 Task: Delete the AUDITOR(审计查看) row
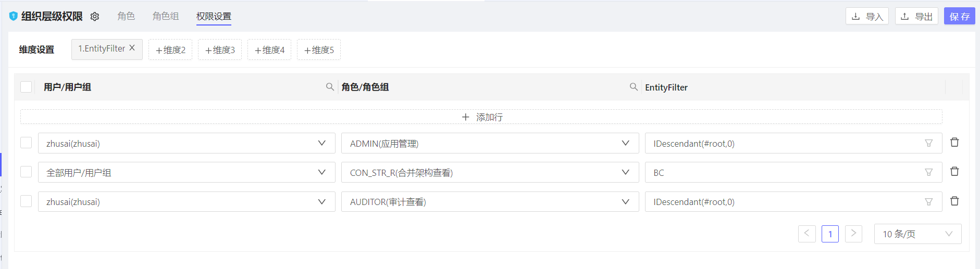point(954,201)
